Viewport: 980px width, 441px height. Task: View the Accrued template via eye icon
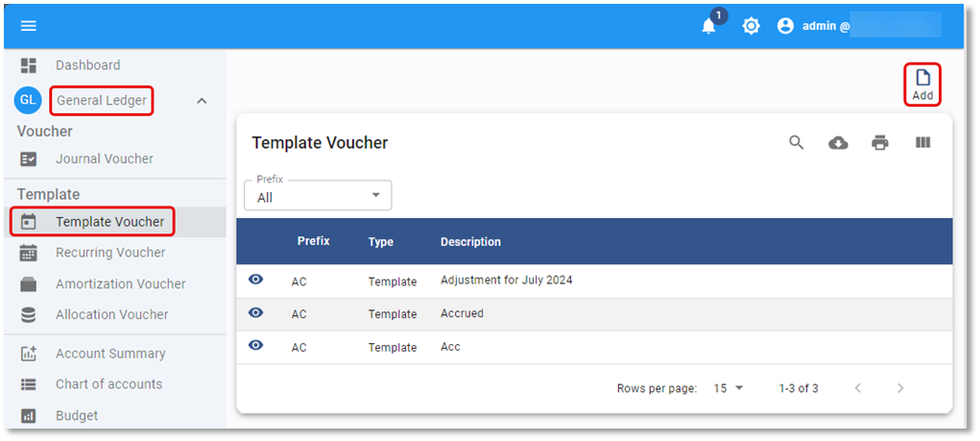255,313
